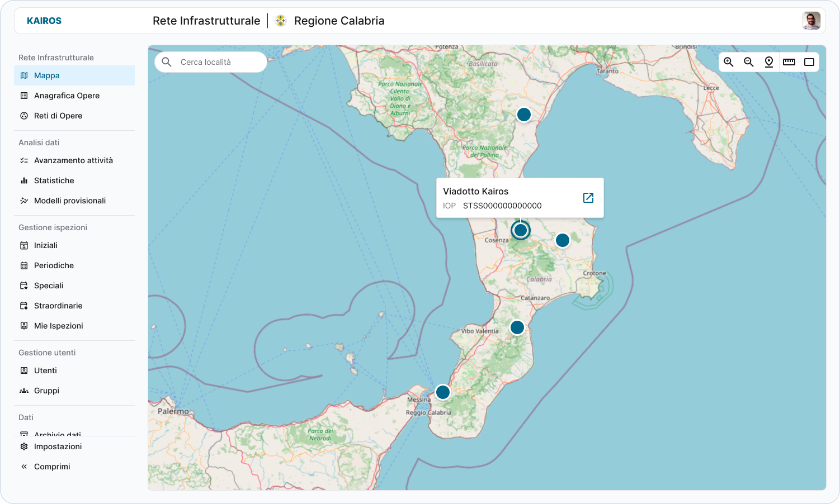Click the Avanzamento attività checklist icon
The width and height of the screenshot is (840, 504).
24,160
